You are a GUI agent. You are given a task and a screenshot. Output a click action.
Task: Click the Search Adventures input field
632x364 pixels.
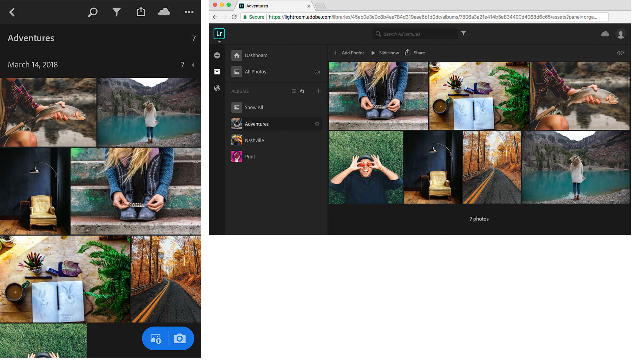click(x=414, y=34)
